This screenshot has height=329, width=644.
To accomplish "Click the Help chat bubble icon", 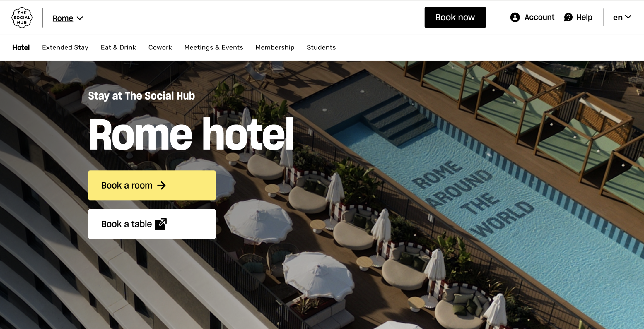I will (568, 17).
